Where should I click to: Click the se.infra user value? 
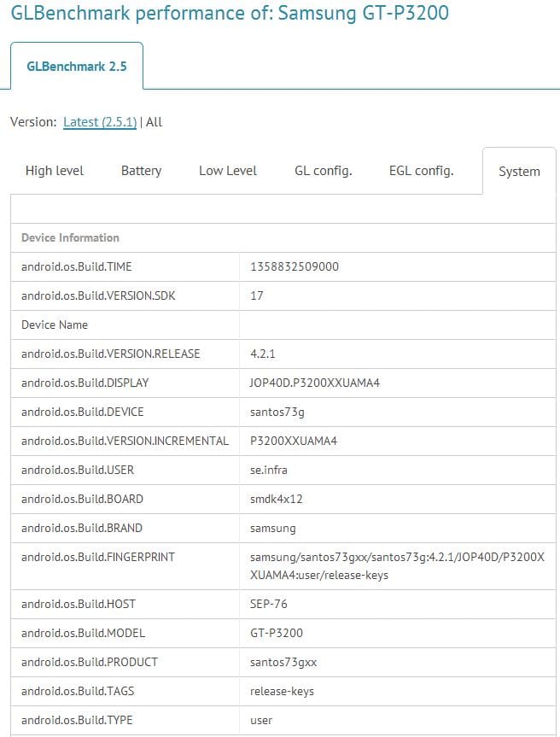click(271, 470)
